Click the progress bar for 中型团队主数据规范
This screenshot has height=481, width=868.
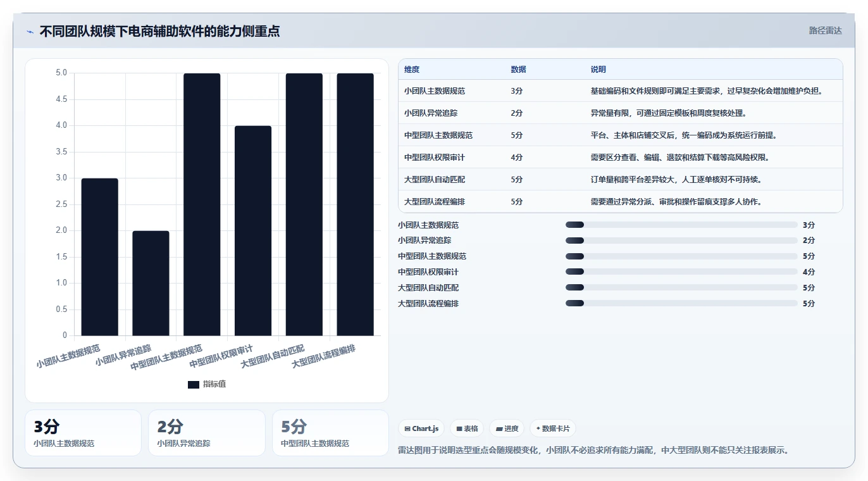coord(681,256)
